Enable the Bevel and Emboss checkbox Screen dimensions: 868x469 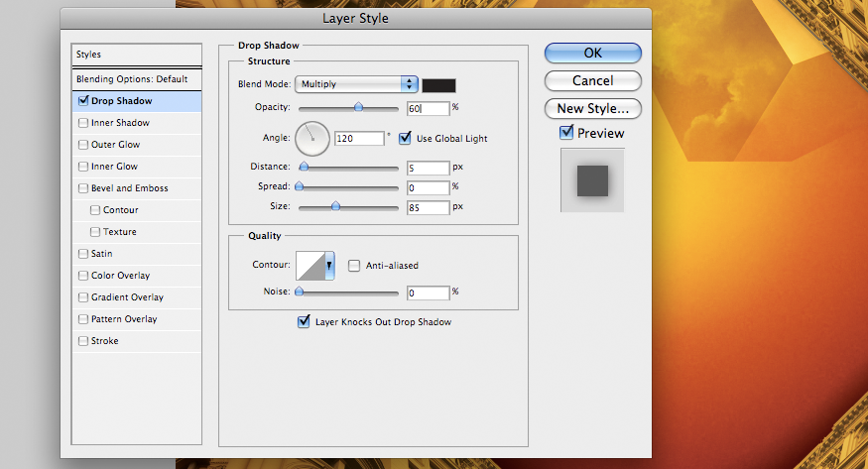[x=83, y=188]
